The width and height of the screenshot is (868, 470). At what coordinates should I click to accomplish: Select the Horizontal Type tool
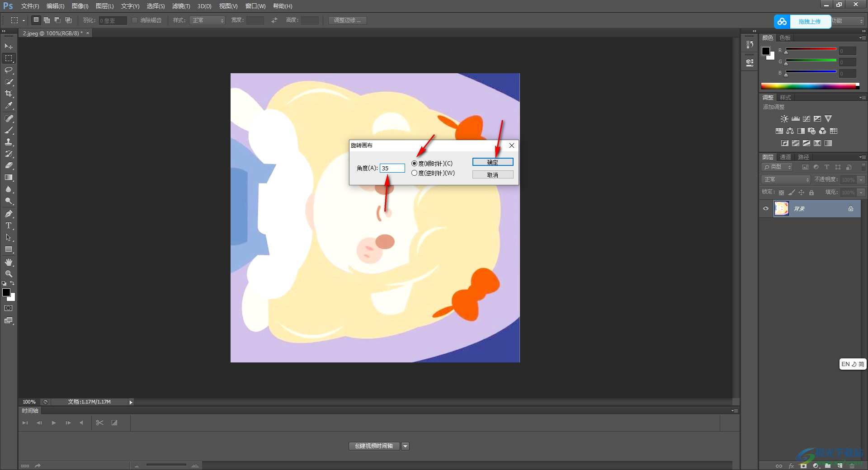click(x=9, y=226)
